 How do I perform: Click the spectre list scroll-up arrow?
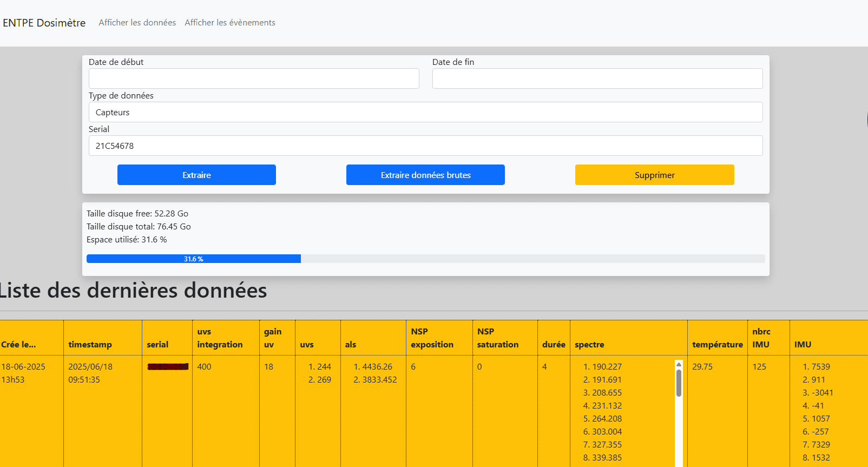tap(679, 365)
